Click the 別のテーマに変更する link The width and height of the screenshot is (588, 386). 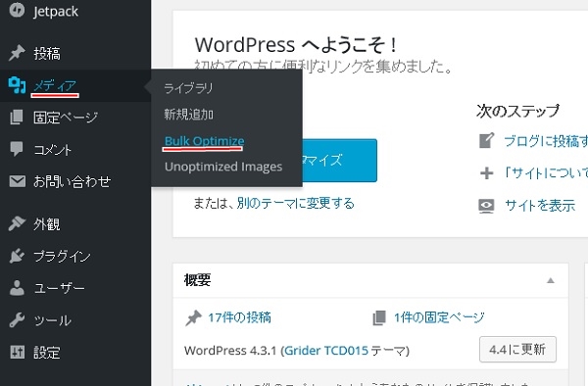296,204
